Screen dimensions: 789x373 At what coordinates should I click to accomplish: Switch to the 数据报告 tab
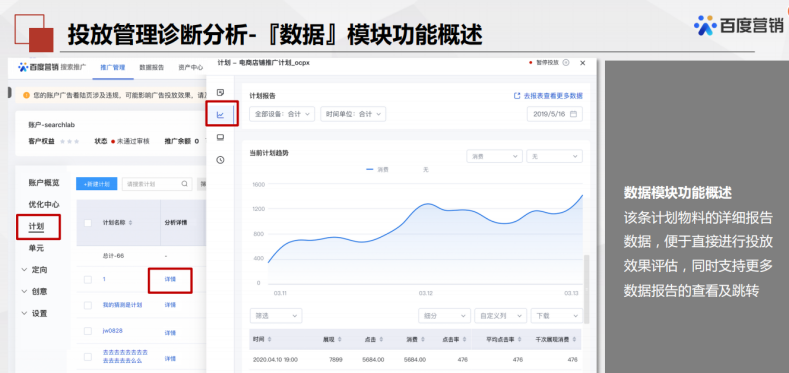tap(152, 67)
